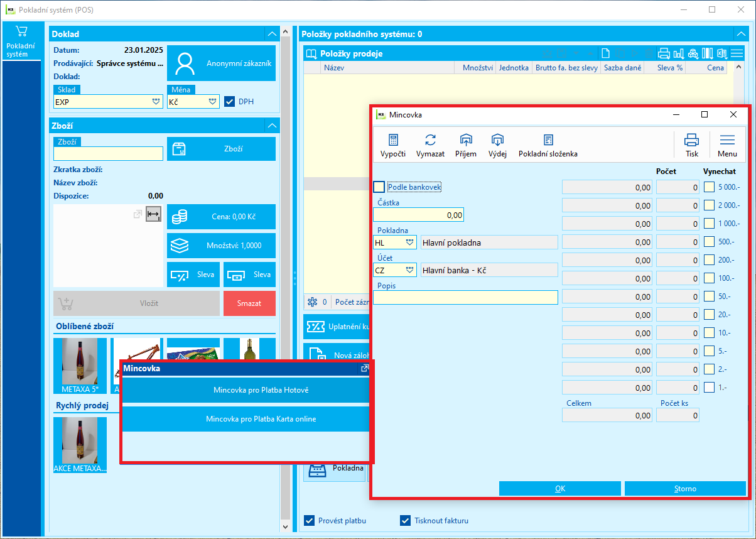Click the Anonymní zákazník button

coord(221,63)
